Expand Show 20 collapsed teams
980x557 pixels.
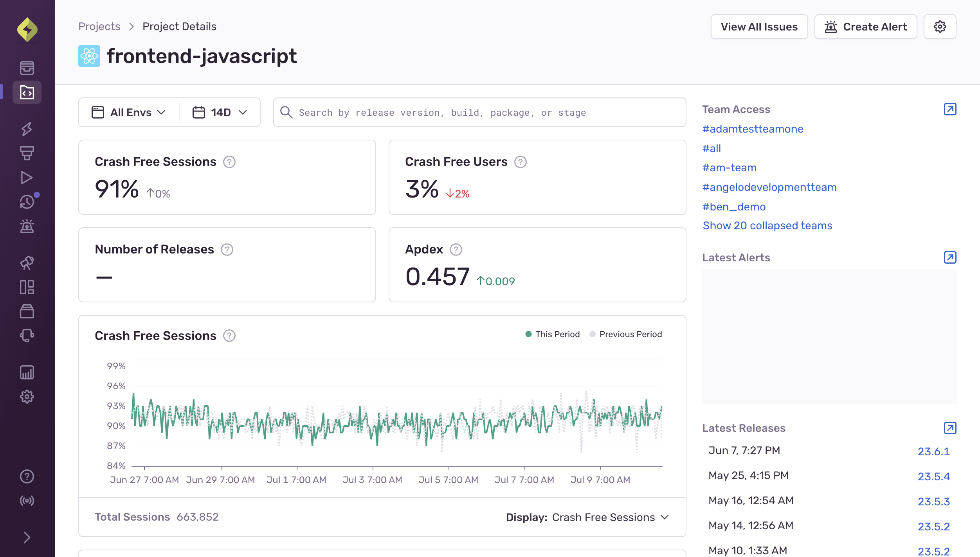[767, 225]
